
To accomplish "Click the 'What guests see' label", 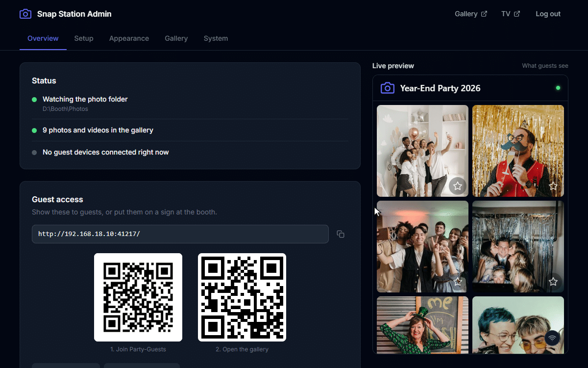I will (545, 66).
